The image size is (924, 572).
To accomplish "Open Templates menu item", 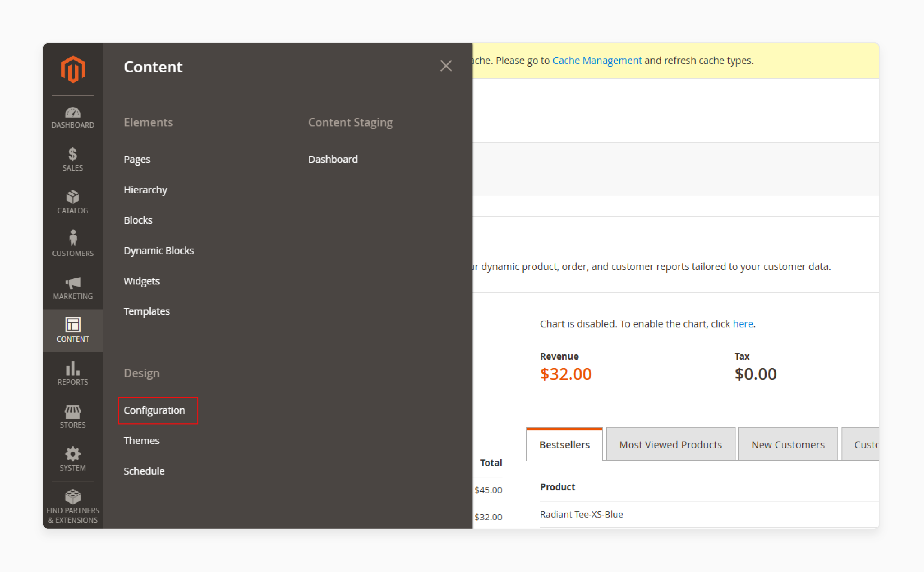I will [147, 311].
